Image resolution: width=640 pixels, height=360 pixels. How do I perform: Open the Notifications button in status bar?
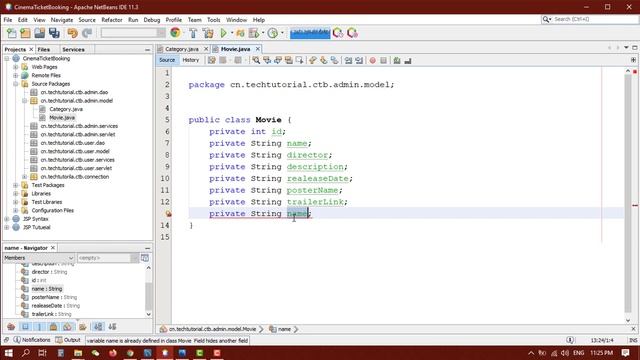[32, 340]
